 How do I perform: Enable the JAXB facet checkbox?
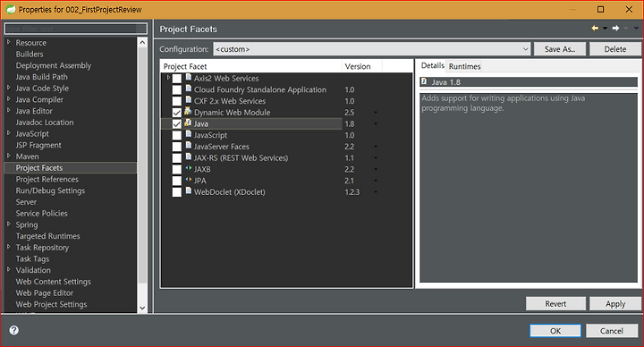click(177, 169)
